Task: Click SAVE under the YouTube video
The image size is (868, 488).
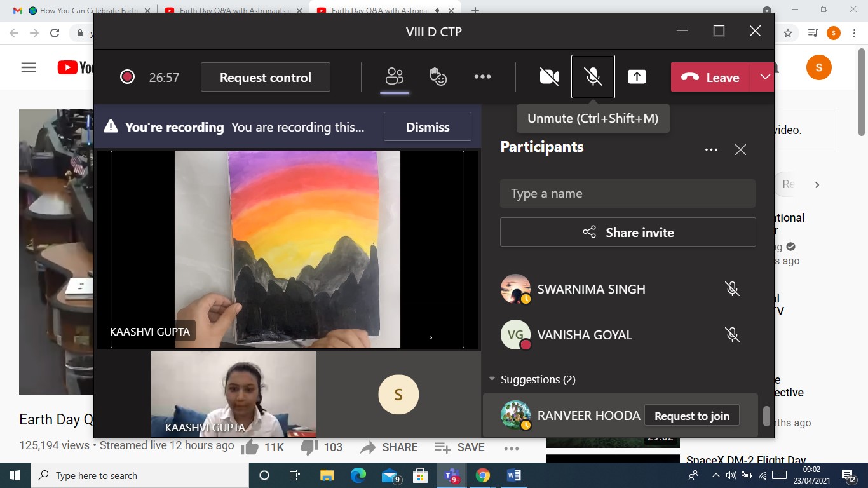Action: (x=459, y=447)
